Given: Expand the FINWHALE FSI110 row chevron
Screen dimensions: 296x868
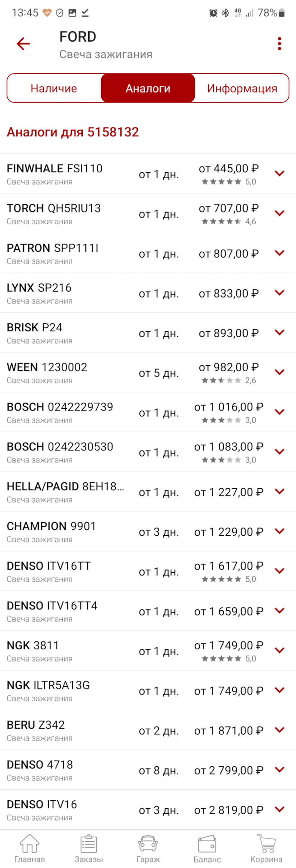Looking at the screenshot, I should click(x=280, y=174).
